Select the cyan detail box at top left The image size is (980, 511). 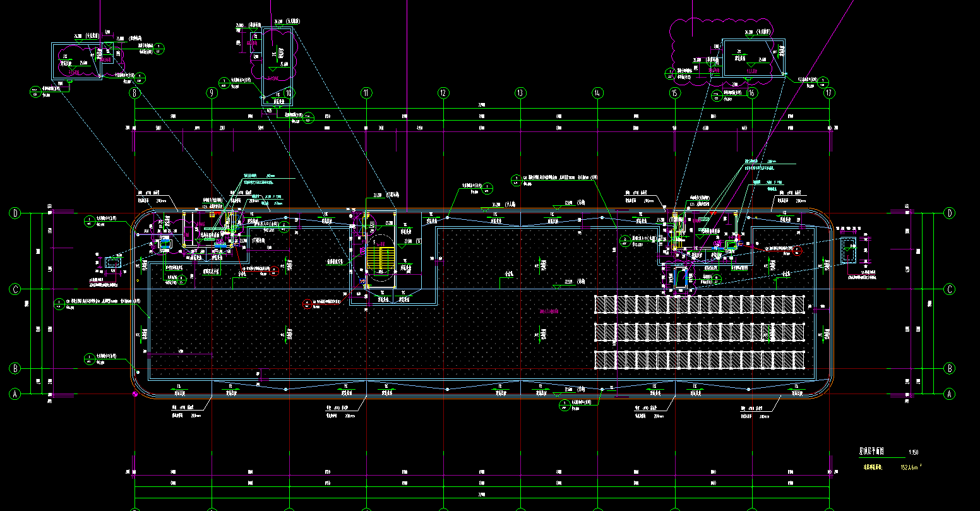tap(76, 61)
